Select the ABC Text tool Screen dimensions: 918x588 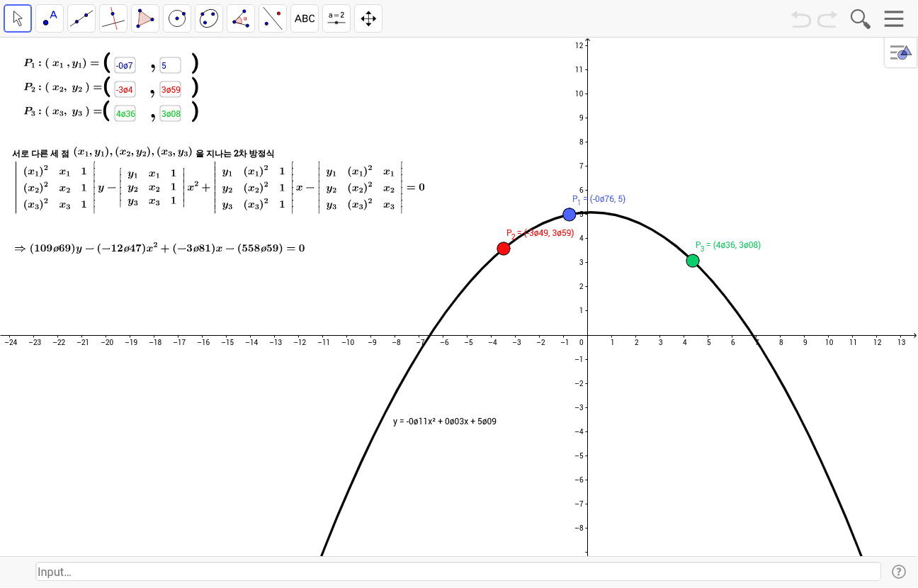(304, 18)
